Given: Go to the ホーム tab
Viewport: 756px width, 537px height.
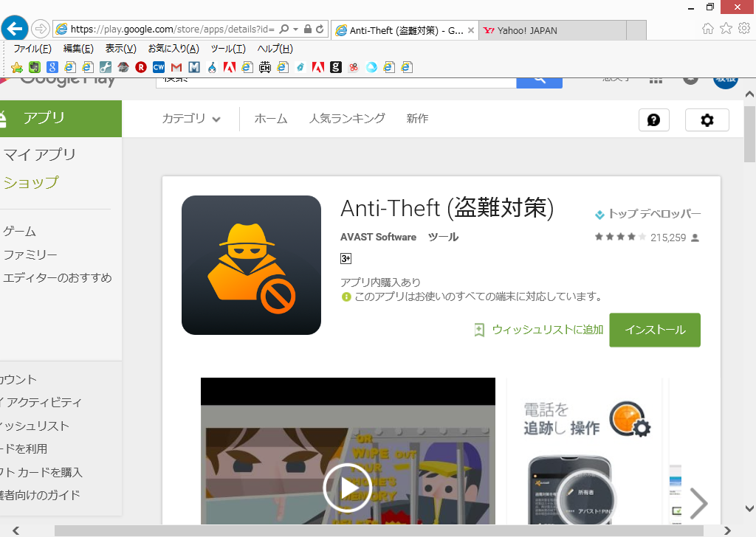Looking at the screenshot, I should point(270,119).
